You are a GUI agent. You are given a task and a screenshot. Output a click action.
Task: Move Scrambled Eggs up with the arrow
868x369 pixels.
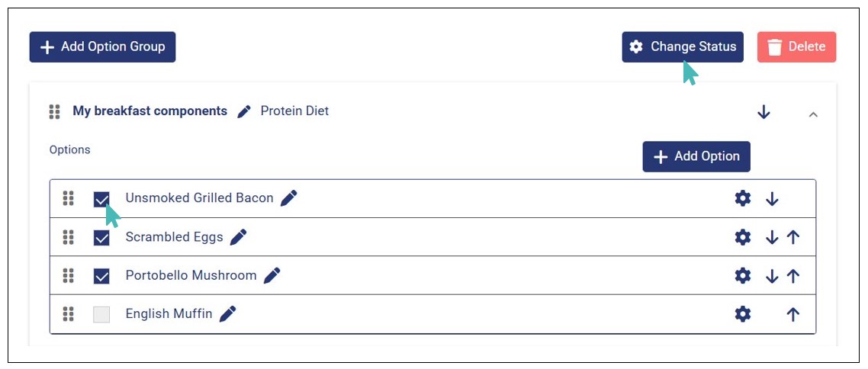click(793, 237)
